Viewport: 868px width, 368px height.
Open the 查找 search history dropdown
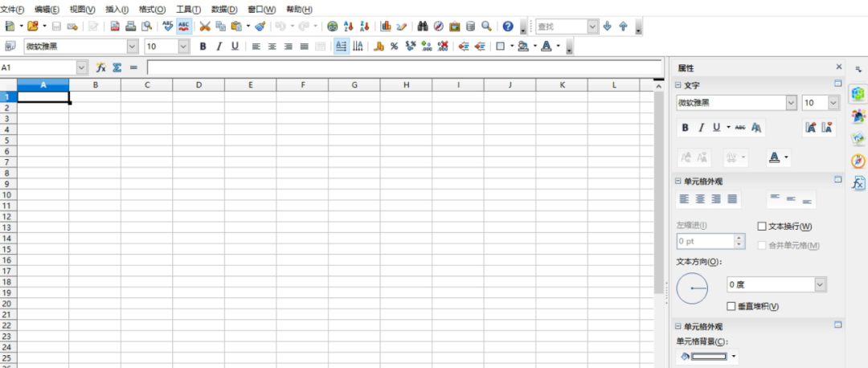tap(593, 26)
